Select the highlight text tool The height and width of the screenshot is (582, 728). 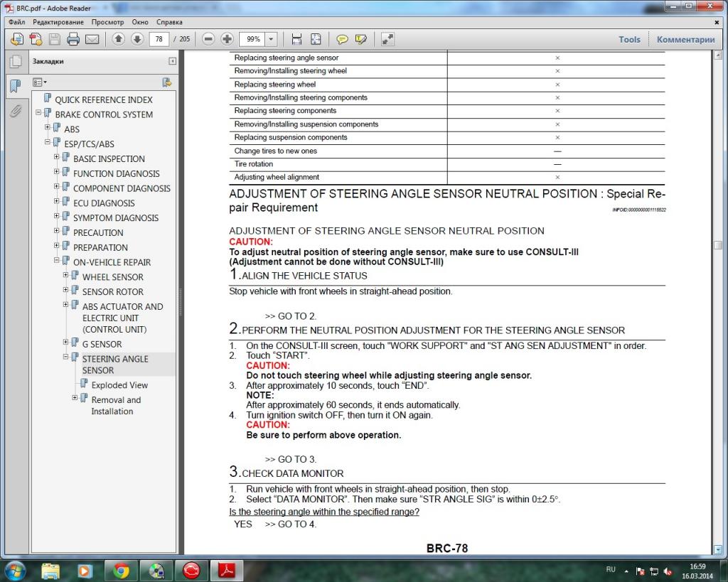361,39
